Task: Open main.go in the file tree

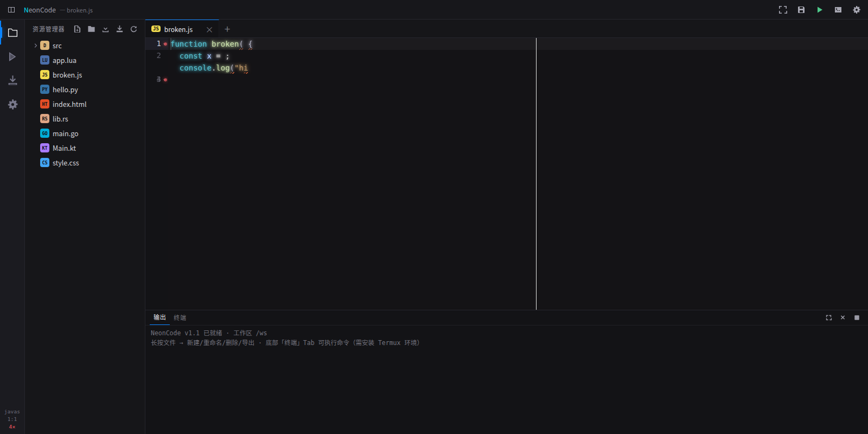Action: (x=85, y=133)
